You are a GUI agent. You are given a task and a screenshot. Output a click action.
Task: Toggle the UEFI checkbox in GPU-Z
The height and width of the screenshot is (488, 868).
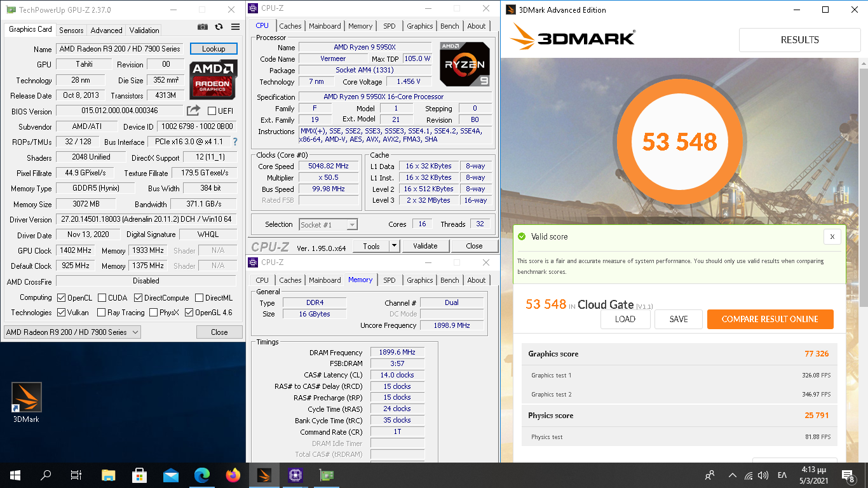[x=212, y=111]
